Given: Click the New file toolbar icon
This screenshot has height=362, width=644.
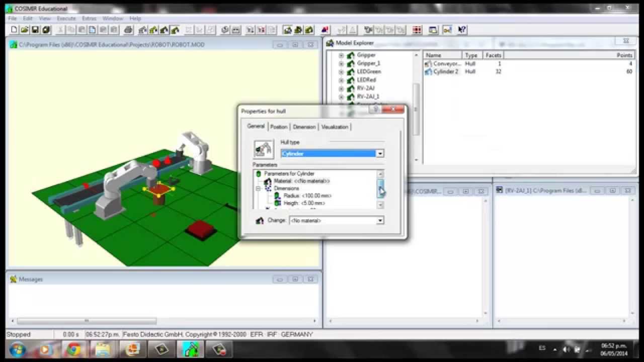Looking at the screenshot, I should point(14,30).
